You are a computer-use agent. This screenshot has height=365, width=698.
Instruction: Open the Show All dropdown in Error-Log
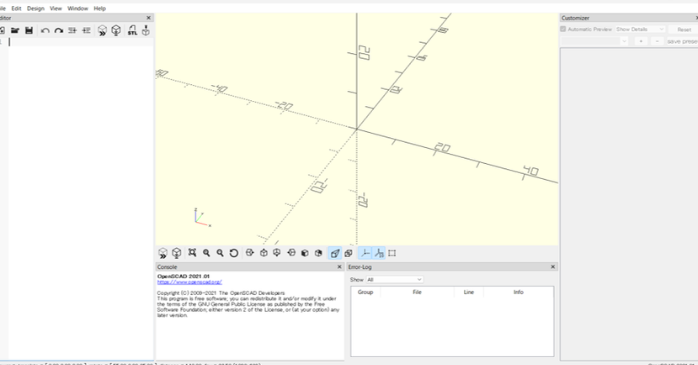click(394, 280)
